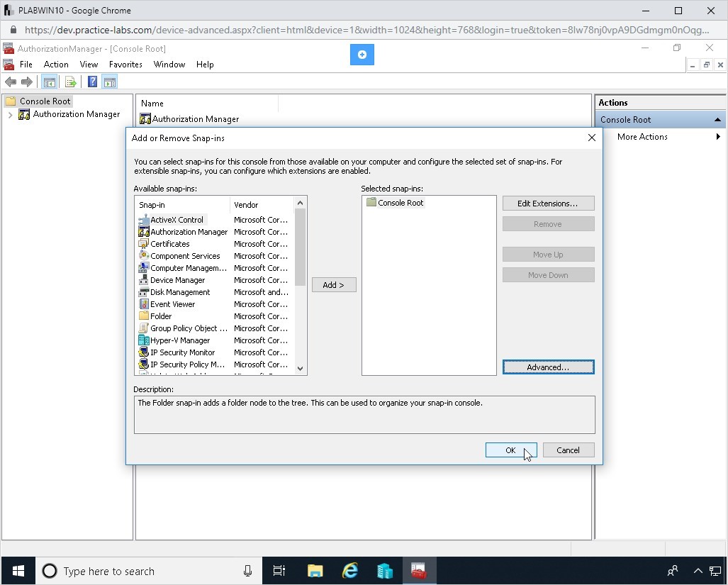Open the View menu
The image size is (728, 585).
[89, 65]
